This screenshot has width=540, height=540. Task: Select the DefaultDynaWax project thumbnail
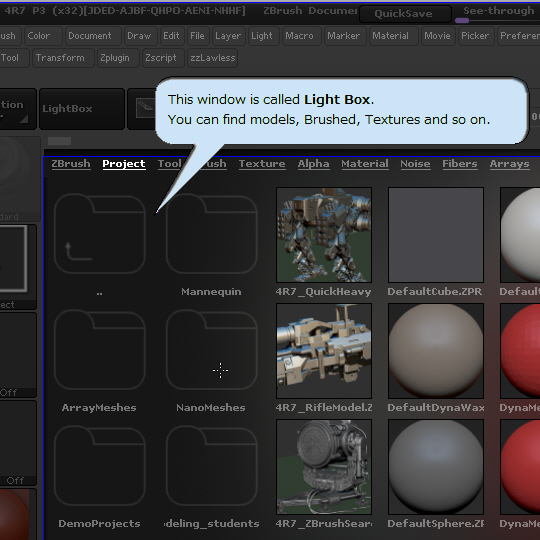coord(436,351)
